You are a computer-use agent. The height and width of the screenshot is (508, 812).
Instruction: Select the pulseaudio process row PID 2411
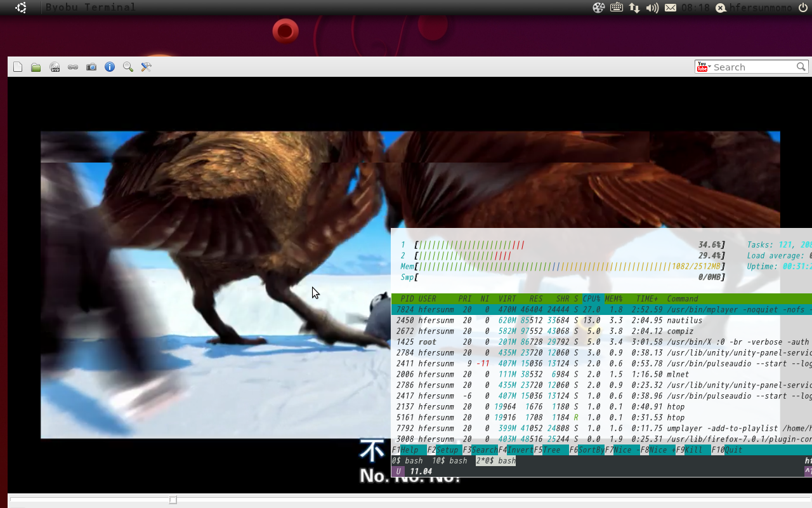coord(601,363)
